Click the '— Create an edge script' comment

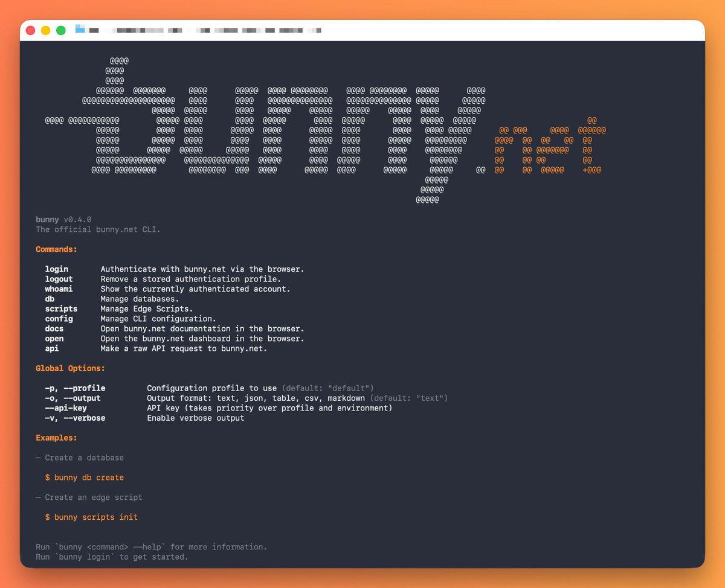tap(89, 497)
